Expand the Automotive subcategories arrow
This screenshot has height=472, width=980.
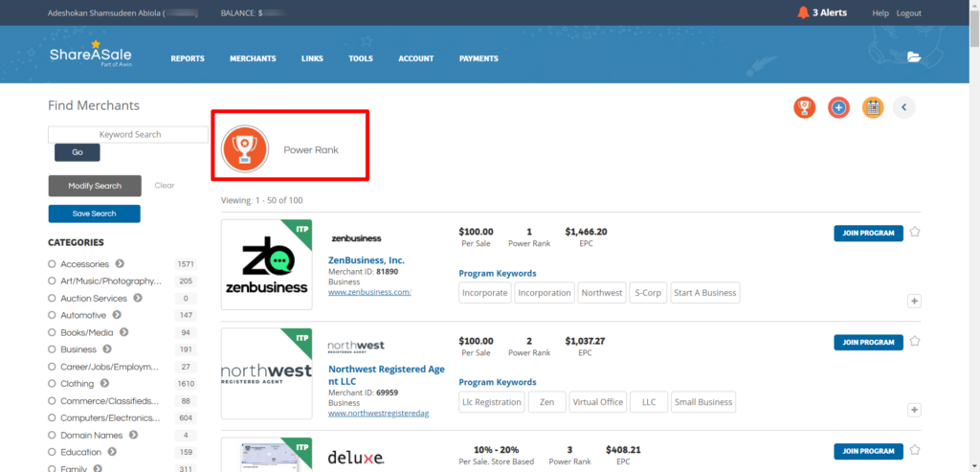pyautogui.click(x=116, y=315)
